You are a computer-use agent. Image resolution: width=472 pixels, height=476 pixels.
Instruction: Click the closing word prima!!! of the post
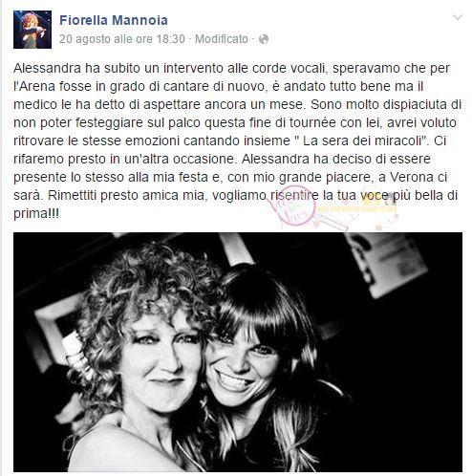tap(36, 213)
